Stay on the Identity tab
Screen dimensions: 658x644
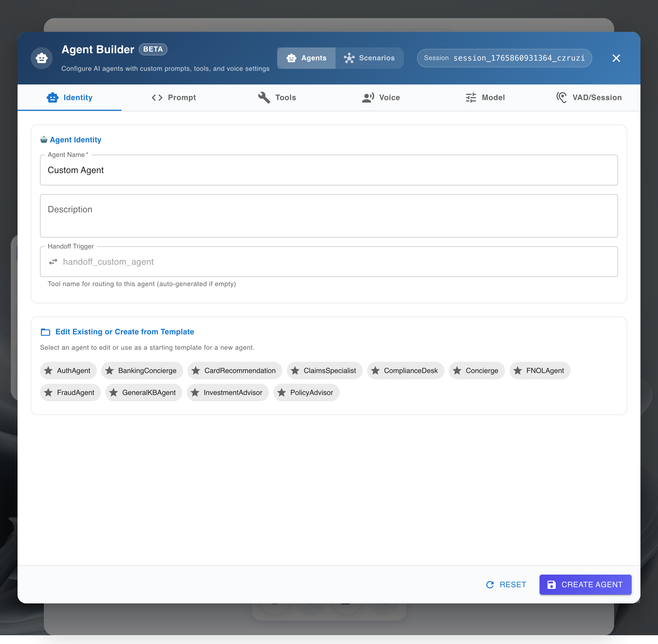(x=70, y=97)
